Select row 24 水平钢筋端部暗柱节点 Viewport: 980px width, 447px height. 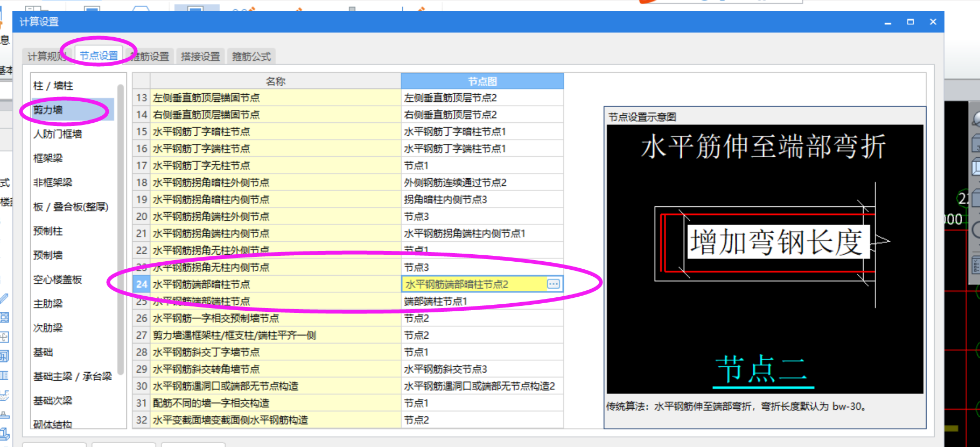(x=275, y=284)
